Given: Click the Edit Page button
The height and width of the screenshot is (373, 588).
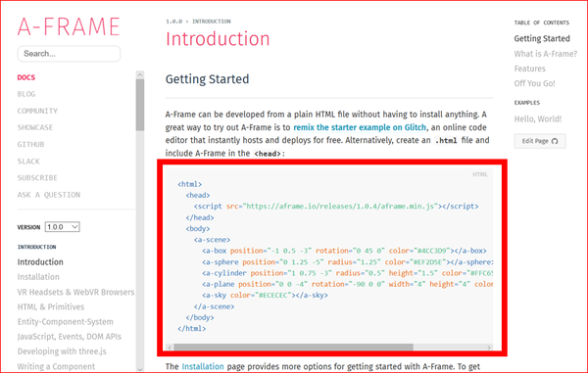Looking at the screenshot, I should pyautogui.click(x=540, y=141).
